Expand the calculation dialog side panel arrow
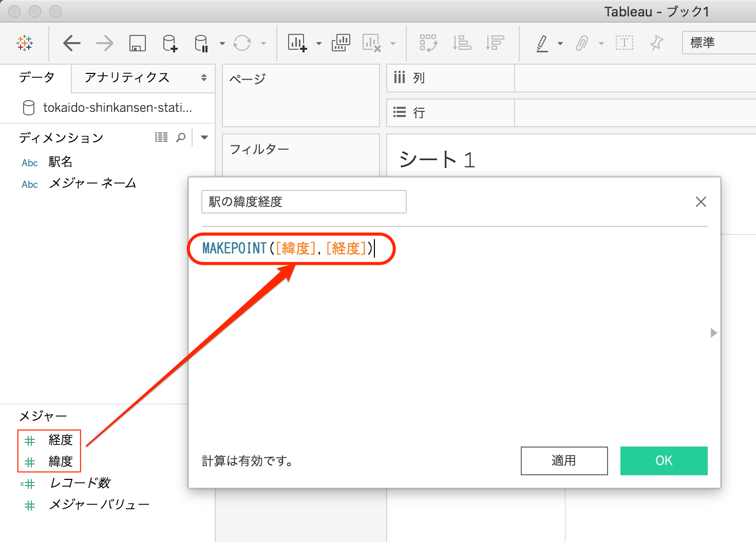The image size is (756, 542). 713,333
